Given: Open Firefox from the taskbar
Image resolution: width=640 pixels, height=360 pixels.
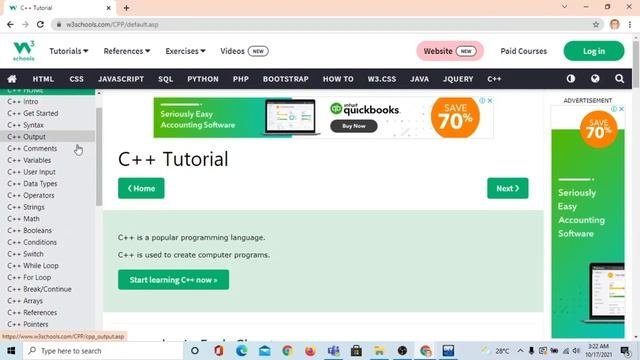Looking at the screenshot, I should coord(310,351).
